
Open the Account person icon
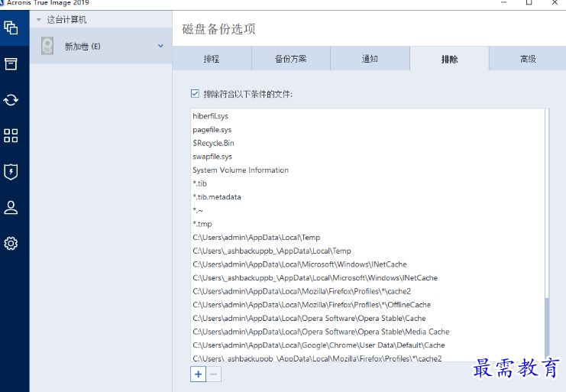(x=11, y=208)
